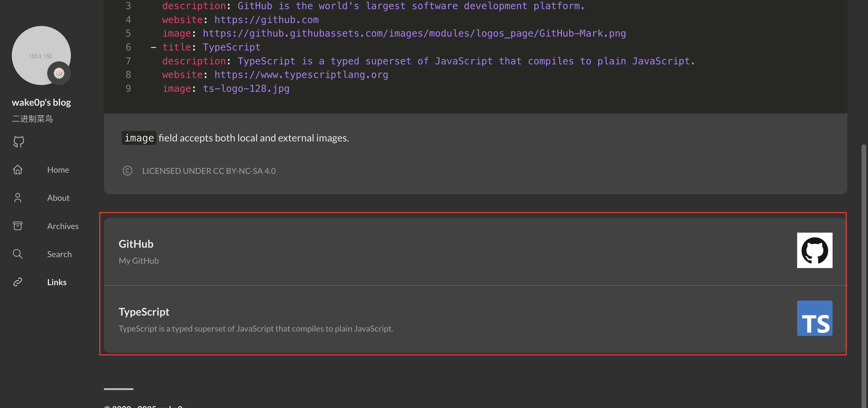Open the GitHub logo thumbnail
The height and width of the screenshot is (408, 868).
(x=815, y=250)
